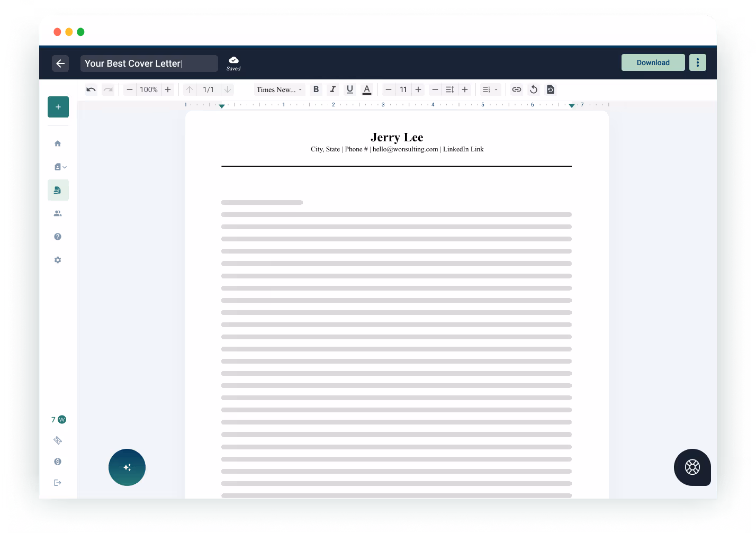
Task: Click the Your Best Cover Letter title field
Action: pos(149,63)
